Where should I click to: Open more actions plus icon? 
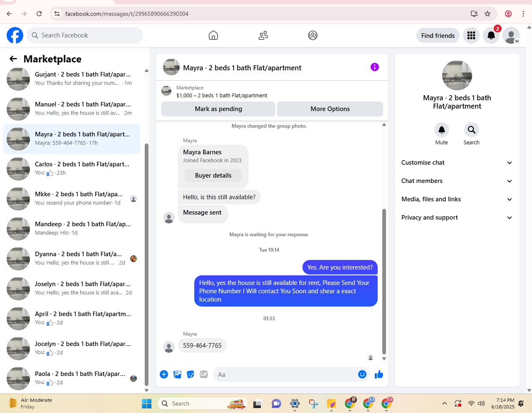pos(164,374)
